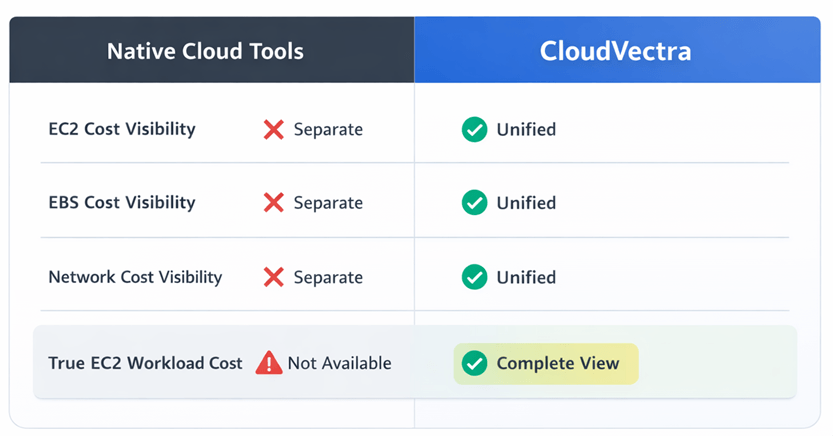The height and width of the screenshot is (436, 833).
Task: Click the Network Cost Visibility label
Action: 135,277
